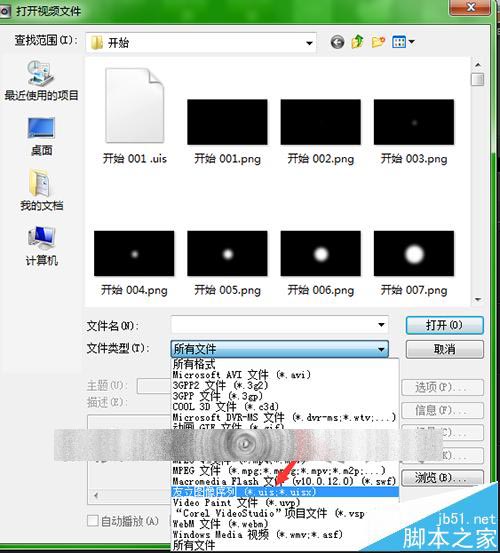This screenshot has width=500, height=553.
Task: Choose Macromedia Flash 文件 (*.swf)
Action: [x=285, y=481]
